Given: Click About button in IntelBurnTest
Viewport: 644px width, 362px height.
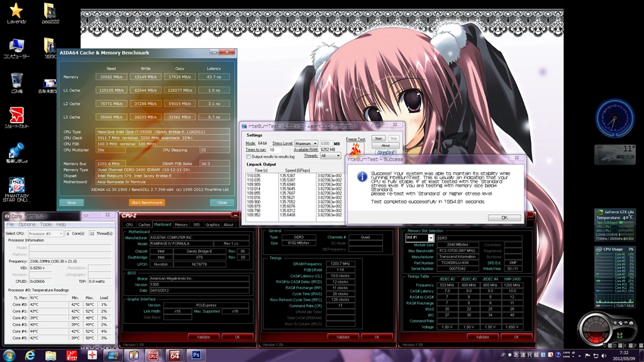Looking at the screenshot, I should 386,145.
